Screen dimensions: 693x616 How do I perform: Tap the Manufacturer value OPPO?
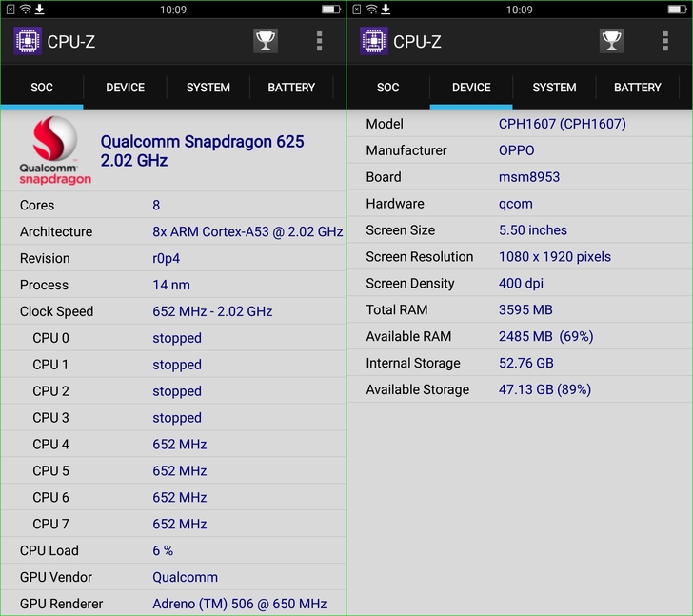click(516, 150)
